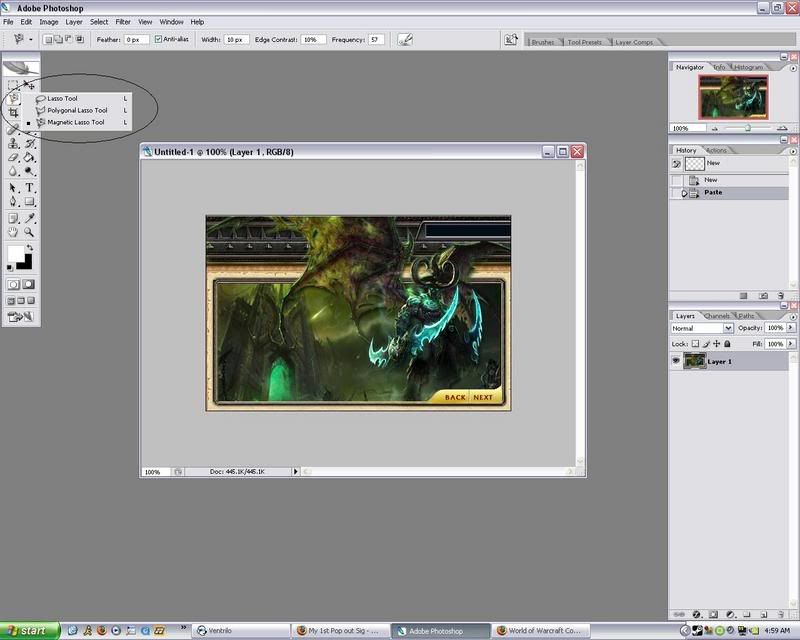Select the Paint Bucket tool

[x=30, y=157]
